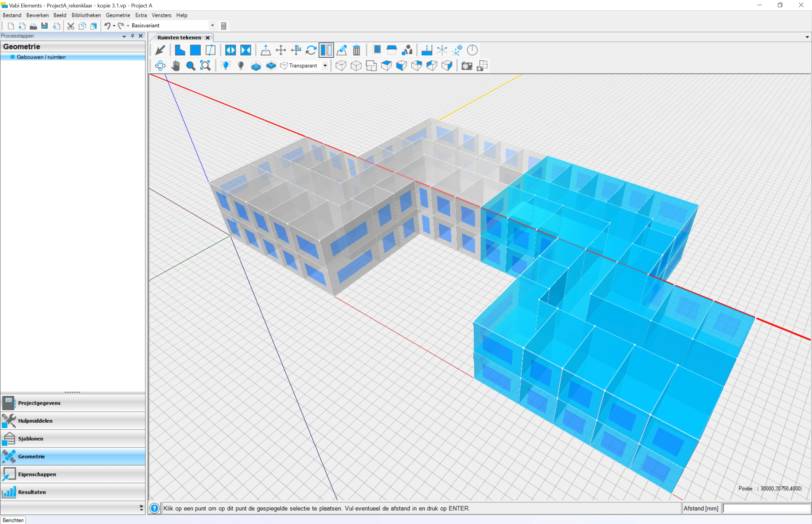Toggle the wireframe floor layer icon
The width and height of the screenshot is (812, 524).
256,66
